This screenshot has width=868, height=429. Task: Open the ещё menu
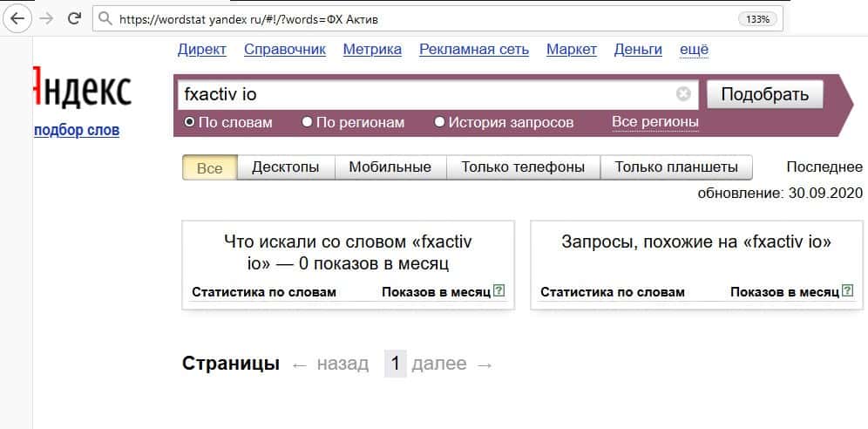tap(695, 50)
